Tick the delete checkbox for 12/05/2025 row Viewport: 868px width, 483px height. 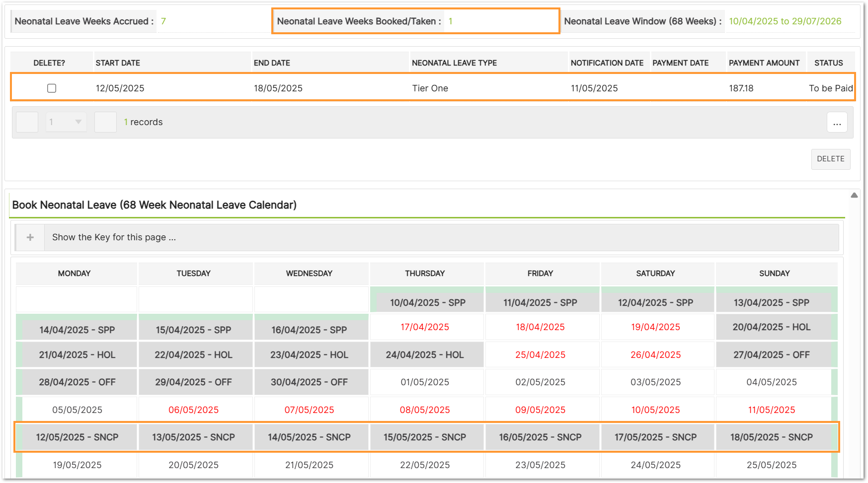coord(52,88)
